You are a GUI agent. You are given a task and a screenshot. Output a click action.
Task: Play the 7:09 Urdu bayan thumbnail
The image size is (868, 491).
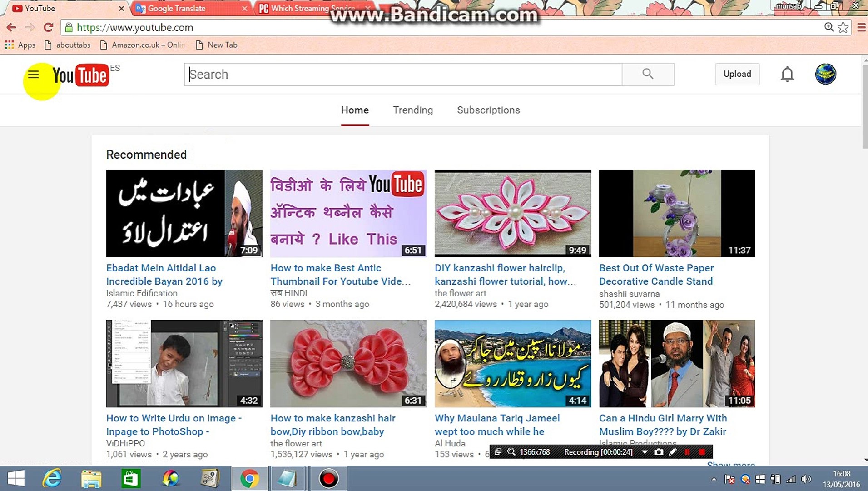(x=184, y=213)
